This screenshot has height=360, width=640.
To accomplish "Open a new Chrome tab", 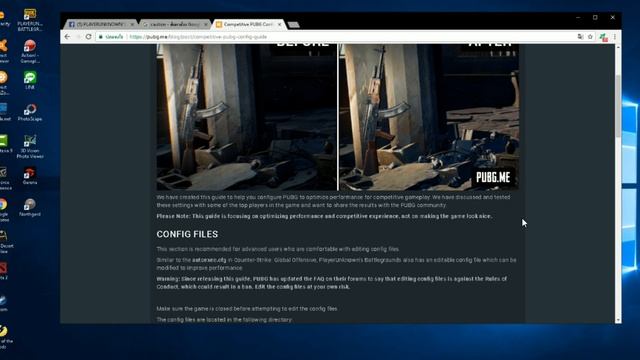I will coord(294,24).
